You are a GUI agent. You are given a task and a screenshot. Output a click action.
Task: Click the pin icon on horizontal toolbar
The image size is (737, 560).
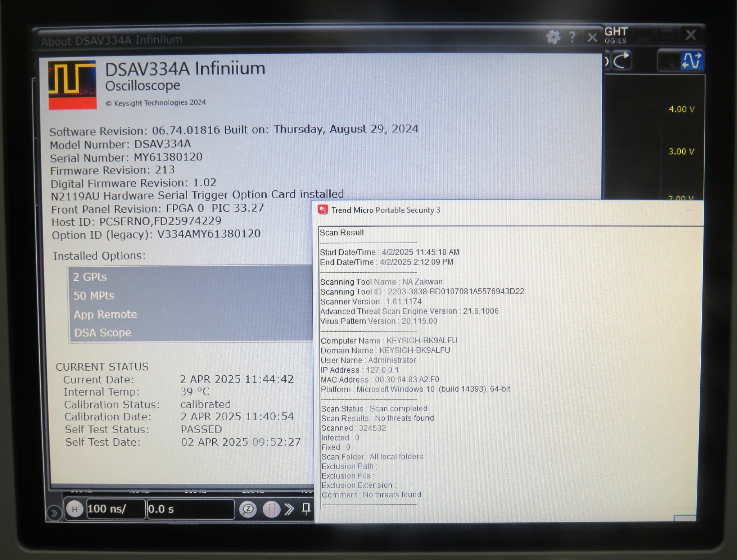(306, 509)
